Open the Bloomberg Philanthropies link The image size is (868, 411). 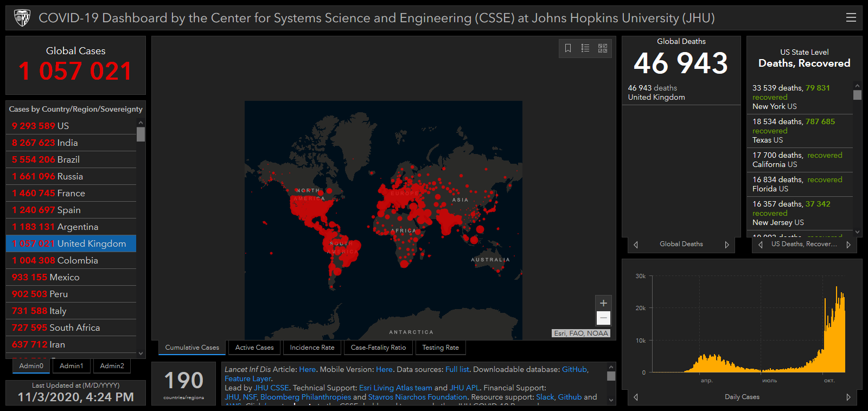pyautogui.click(x=305, y=397)
